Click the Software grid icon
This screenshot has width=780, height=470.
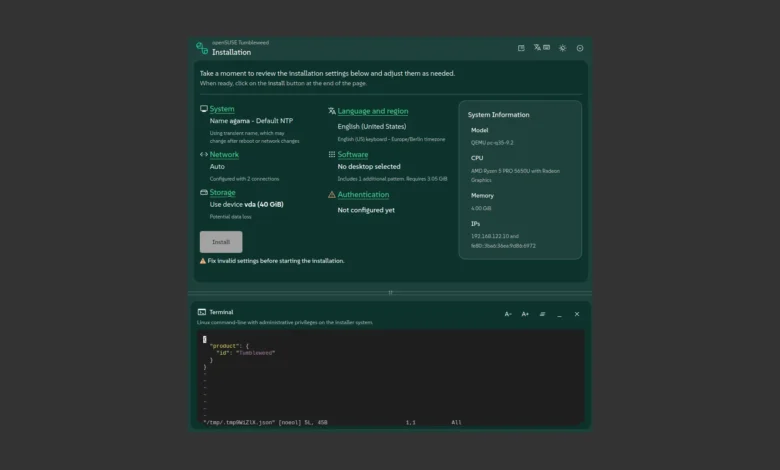point(332,154)
